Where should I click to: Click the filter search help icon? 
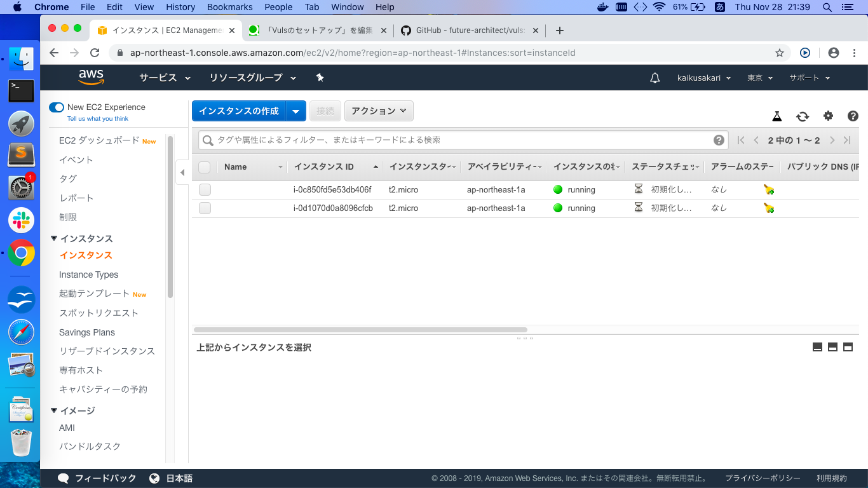(x=719, y=140)
